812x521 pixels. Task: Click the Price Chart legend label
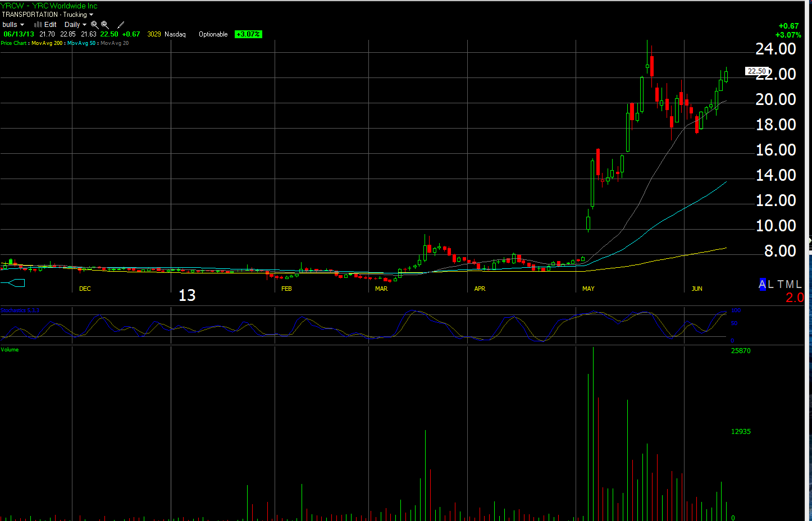click(13, 43)
